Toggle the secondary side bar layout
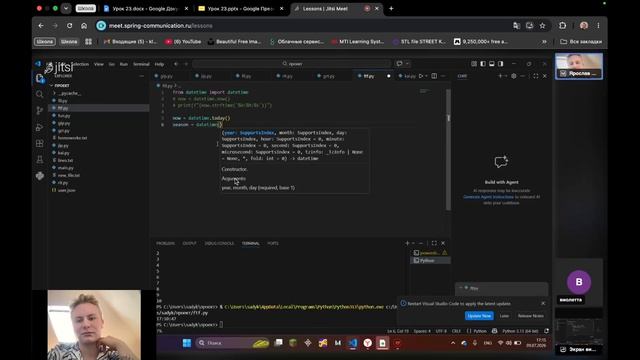This screenshot has height=360, width=640. point(501,64)
